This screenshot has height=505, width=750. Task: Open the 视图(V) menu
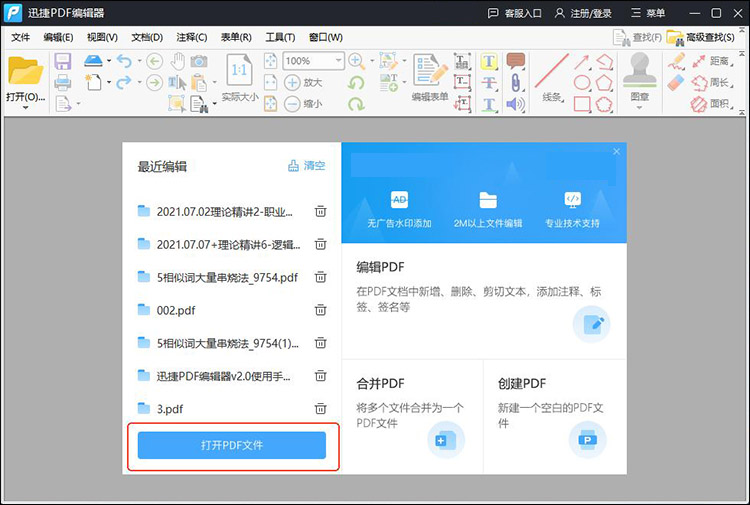tap(102, 37)
